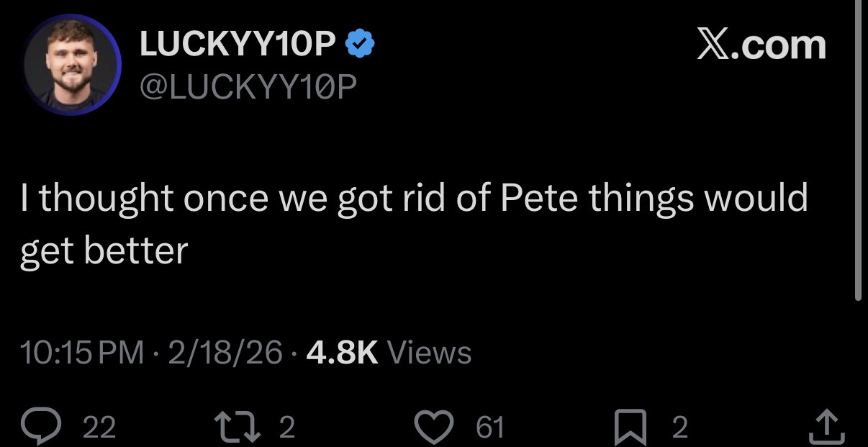
Task: Click the tweet text about Pete
Action: (x=415, y=223)
